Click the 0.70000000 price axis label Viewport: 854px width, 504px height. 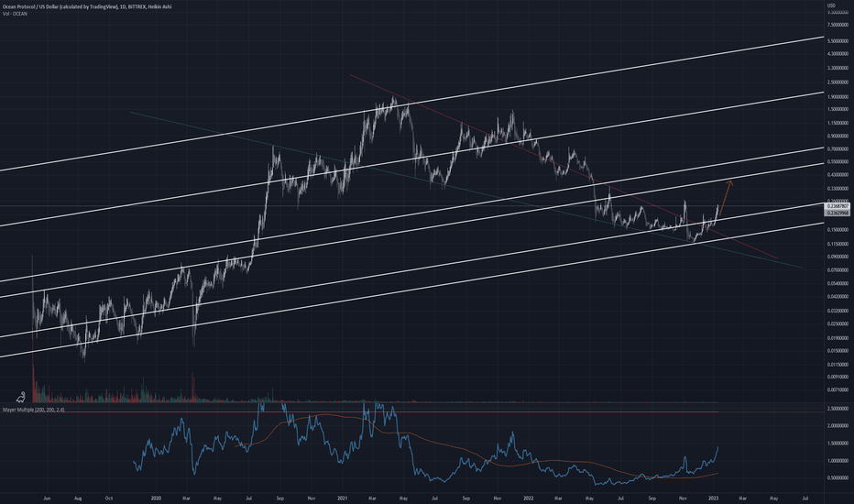click(x=838, y=149)
